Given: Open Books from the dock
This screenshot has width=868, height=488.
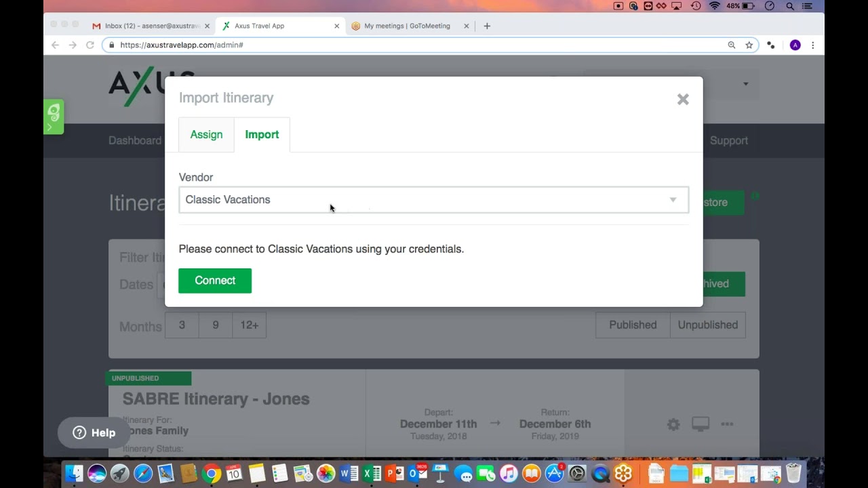Looking at the screenshot, I should [x=532, y=473].
